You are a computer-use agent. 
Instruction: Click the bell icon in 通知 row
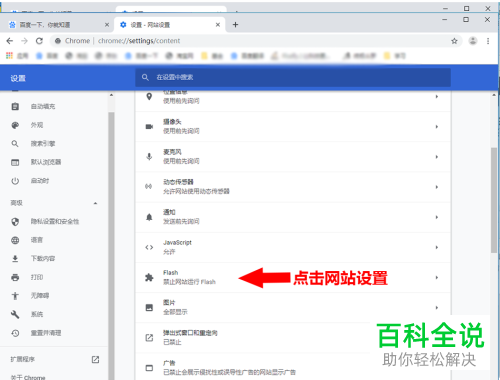tap(149, 217)
